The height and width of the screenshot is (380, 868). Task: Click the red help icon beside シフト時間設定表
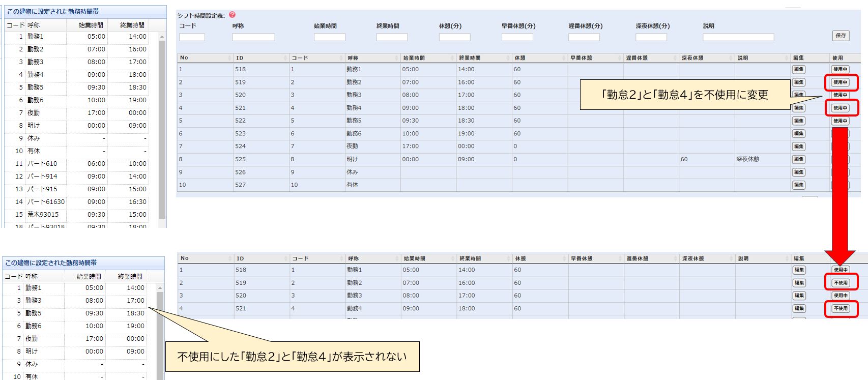(x=232, y=15)
